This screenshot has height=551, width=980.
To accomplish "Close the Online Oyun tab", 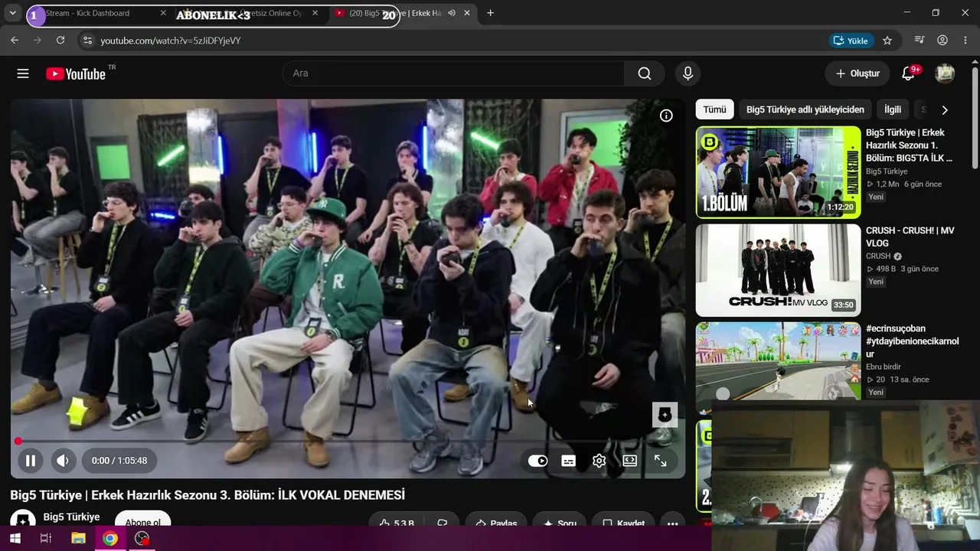I will click(315, 13).
